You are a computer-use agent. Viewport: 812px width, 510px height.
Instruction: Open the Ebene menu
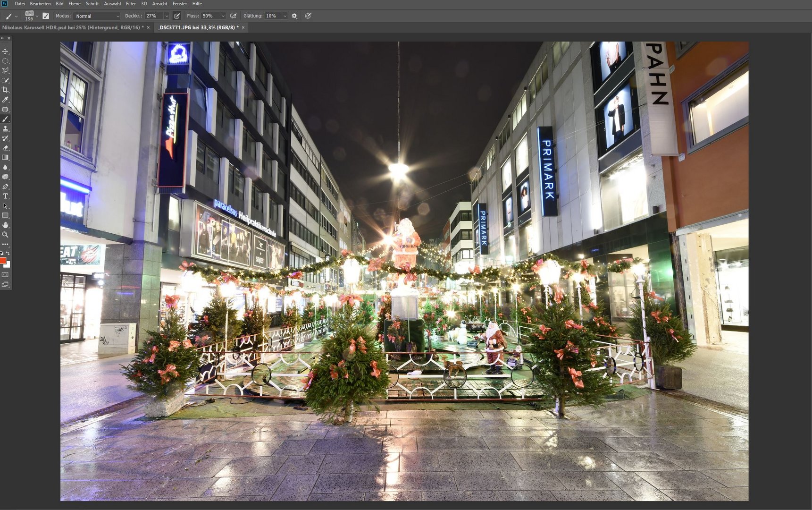point(75,4)
